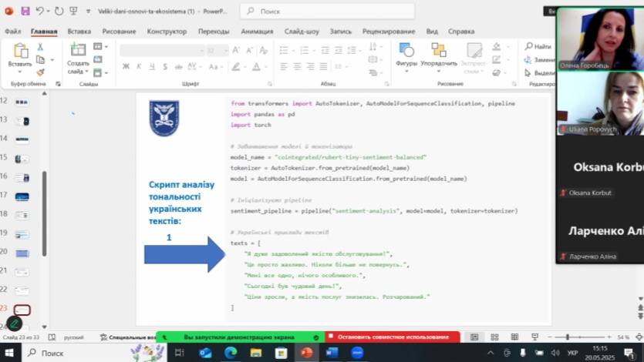Click the Save icon in title bar
The height and width of the screenshot is (362, 644).
point(25,12)
